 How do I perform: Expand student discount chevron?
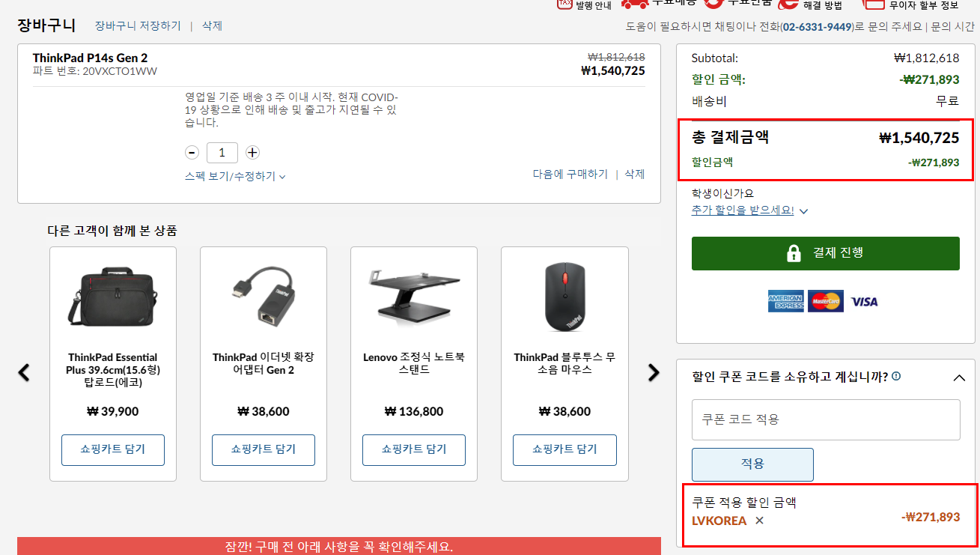tap(803, 211)
